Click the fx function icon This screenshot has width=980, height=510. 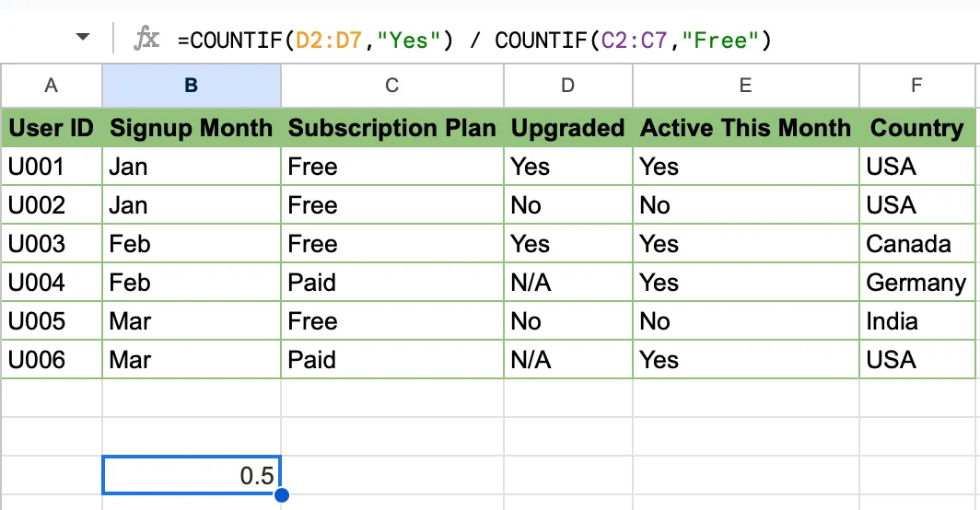pyautogui.click(x=146, y=39)
